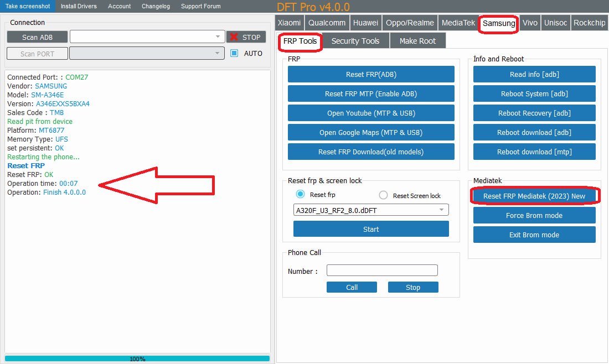Open the port selection dropdown

(218, 54)
